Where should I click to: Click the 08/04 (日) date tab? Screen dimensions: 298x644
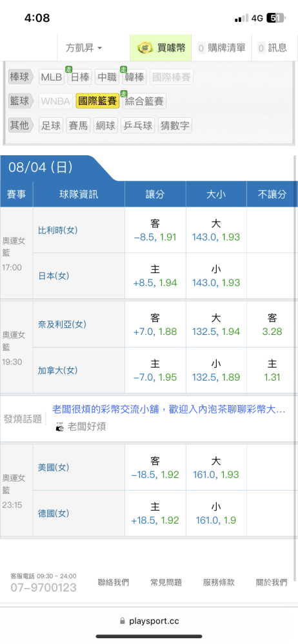[41, 167]
